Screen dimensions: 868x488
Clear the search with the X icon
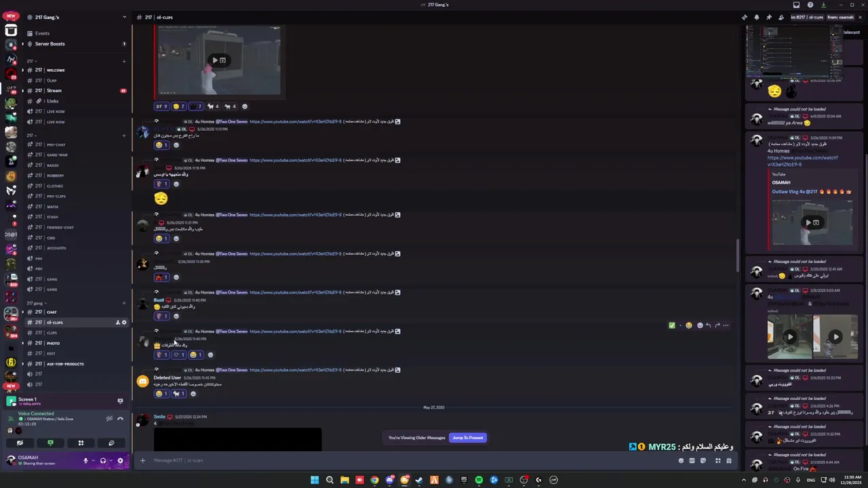(x=860, y=17)
